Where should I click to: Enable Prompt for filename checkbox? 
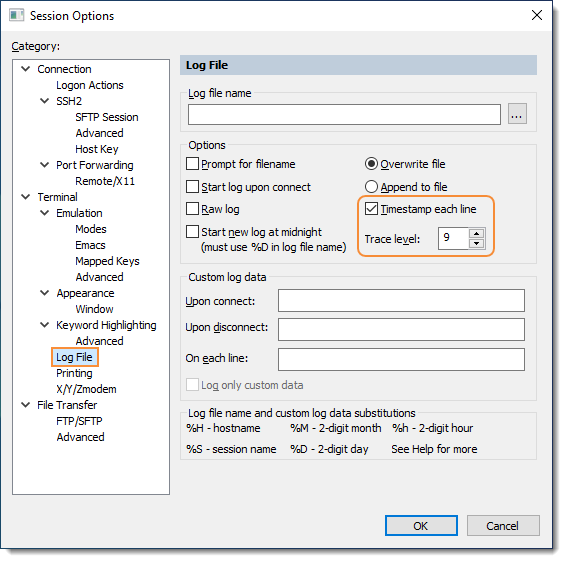(192, 164)
